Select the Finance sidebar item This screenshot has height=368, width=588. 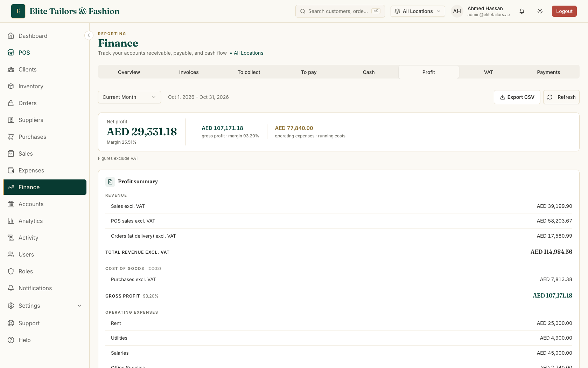tap(45, 187)
